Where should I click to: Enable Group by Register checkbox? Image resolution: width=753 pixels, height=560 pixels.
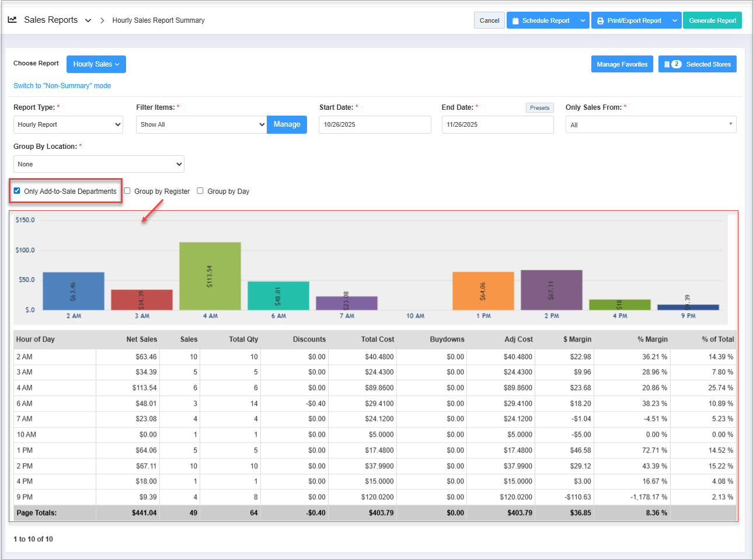127,191
